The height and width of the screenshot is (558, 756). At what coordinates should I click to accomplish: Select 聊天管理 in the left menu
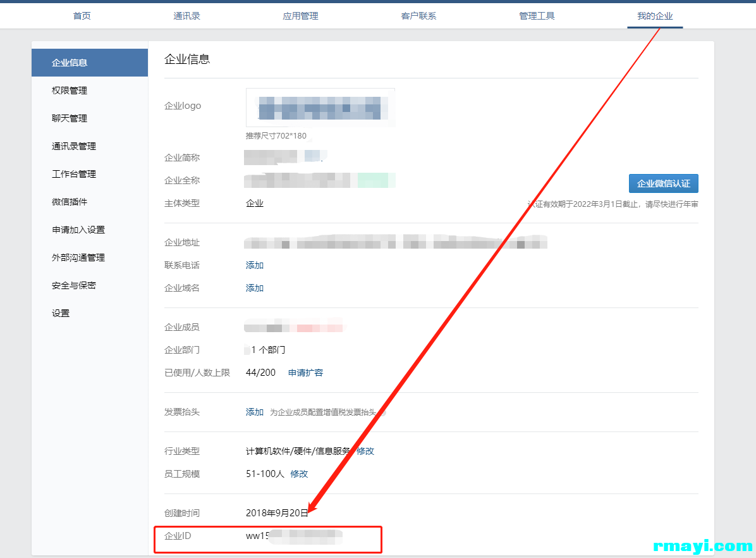(70, 118)
